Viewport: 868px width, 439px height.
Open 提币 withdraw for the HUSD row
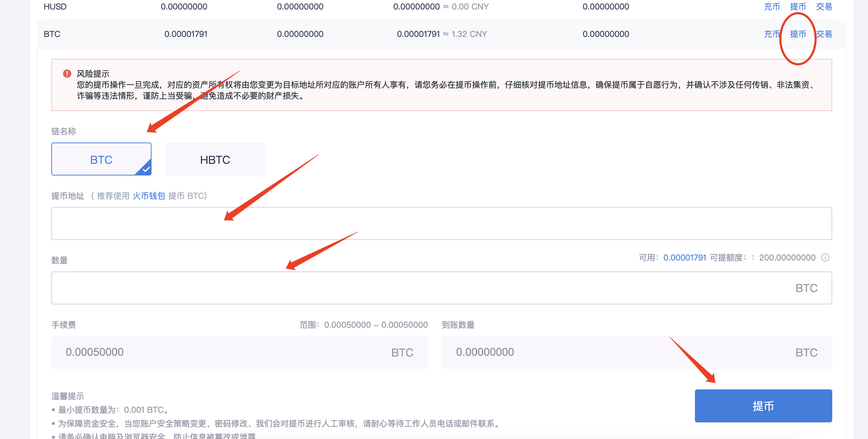coord(798,7)
